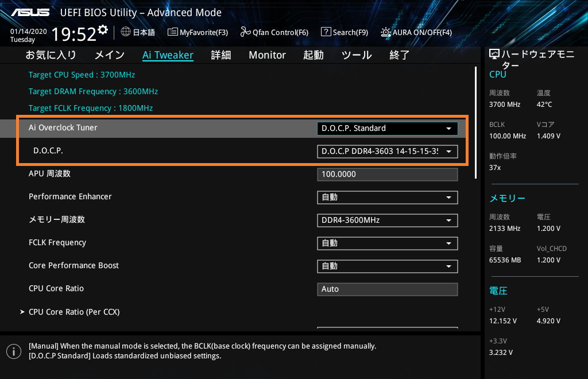Click the APU 周波数 100.0000 field

pyautogui.click(x=388, y=175)
